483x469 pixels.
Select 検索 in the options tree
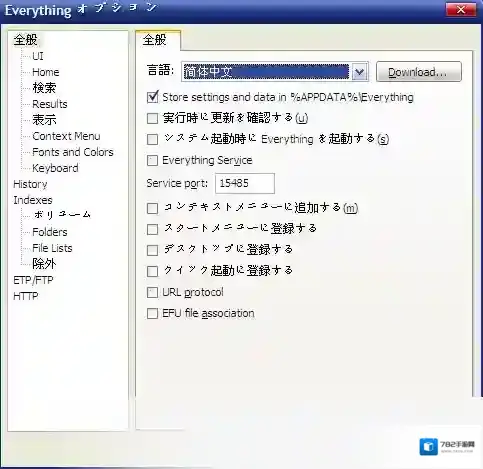44,88
